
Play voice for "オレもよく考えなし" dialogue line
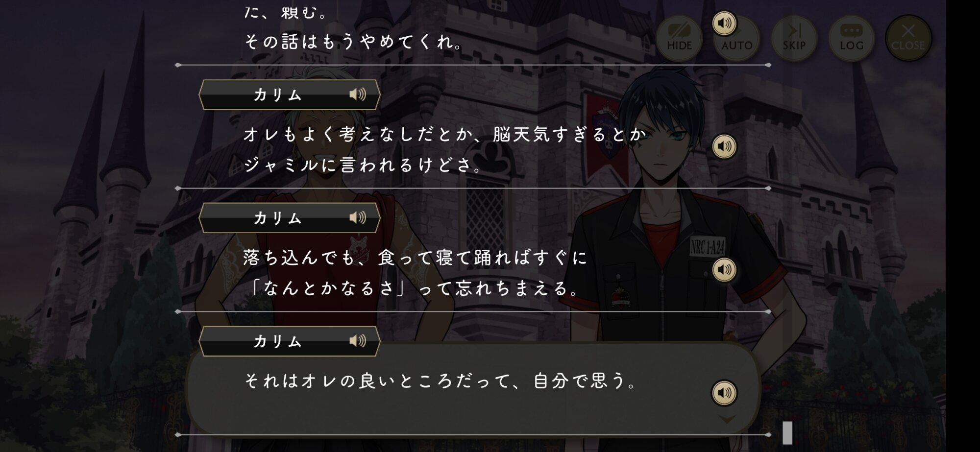coord(724,146)
